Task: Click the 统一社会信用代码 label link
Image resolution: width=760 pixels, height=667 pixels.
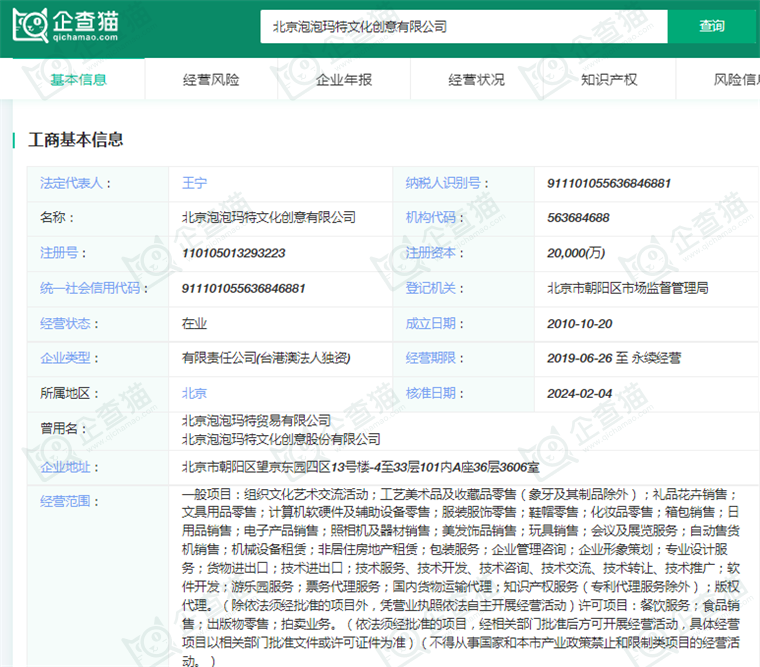Action: pos(90,288)
